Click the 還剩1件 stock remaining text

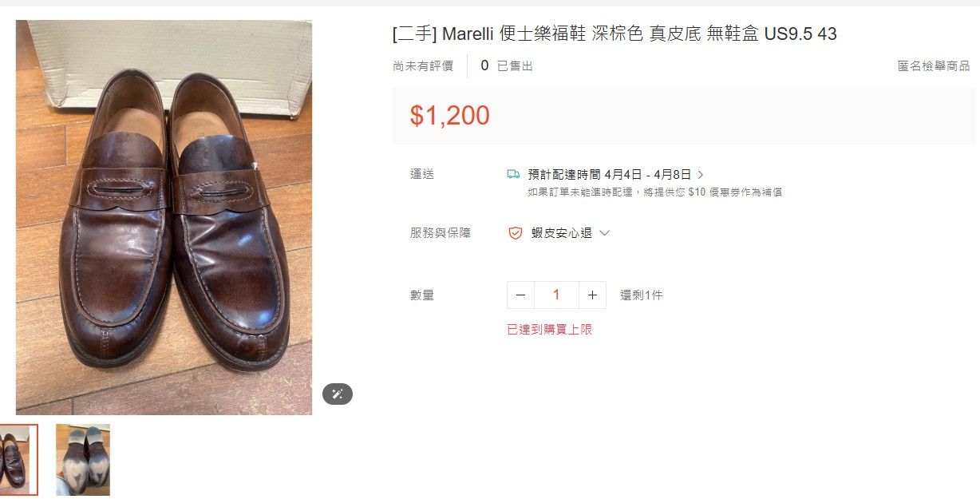coord(642,295)
